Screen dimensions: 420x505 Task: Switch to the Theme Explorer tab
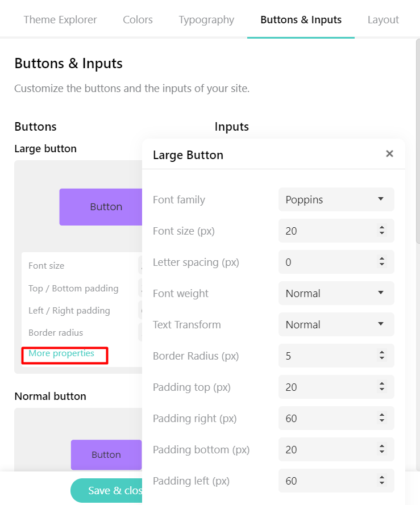[x=60, y=20]
